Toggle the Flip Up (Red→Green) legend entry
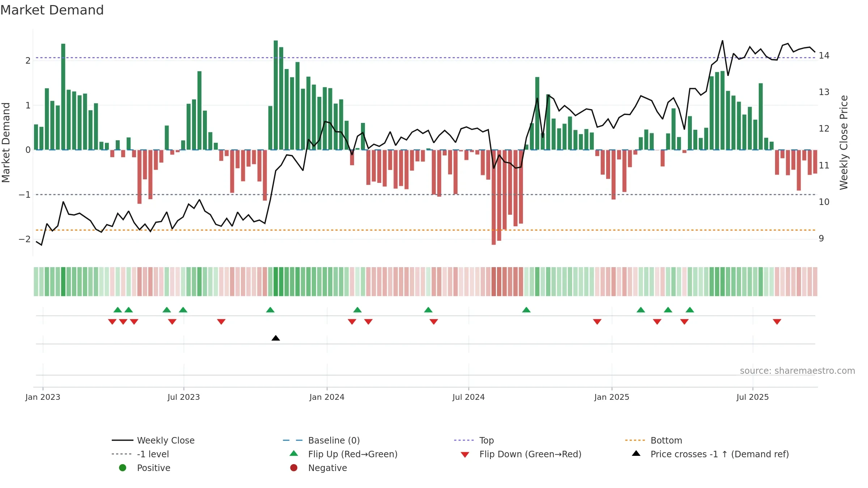 click(344, 454)
